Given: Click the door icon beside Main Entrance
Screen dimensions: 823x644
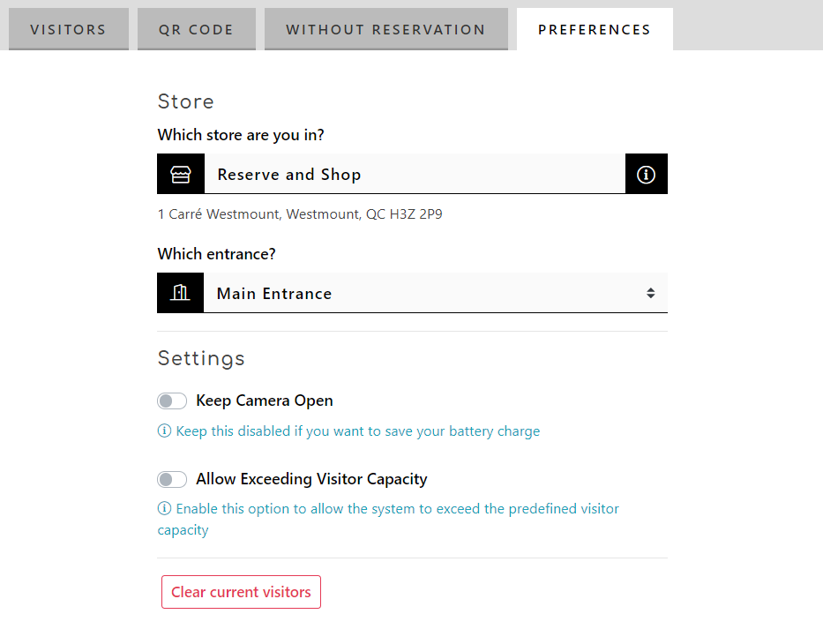Looking at the screenshot, I should click(181, 293).
